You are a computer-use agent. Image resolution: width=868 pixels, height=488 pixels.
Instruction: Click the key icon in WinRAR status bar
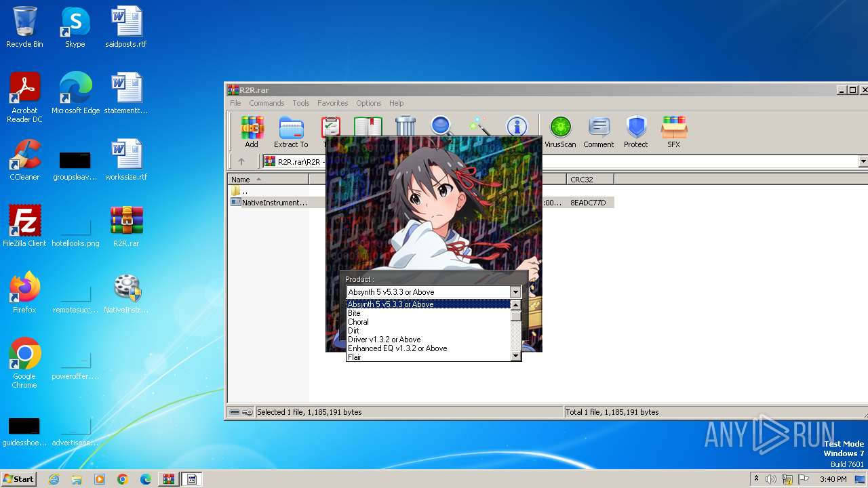(248, 412)
